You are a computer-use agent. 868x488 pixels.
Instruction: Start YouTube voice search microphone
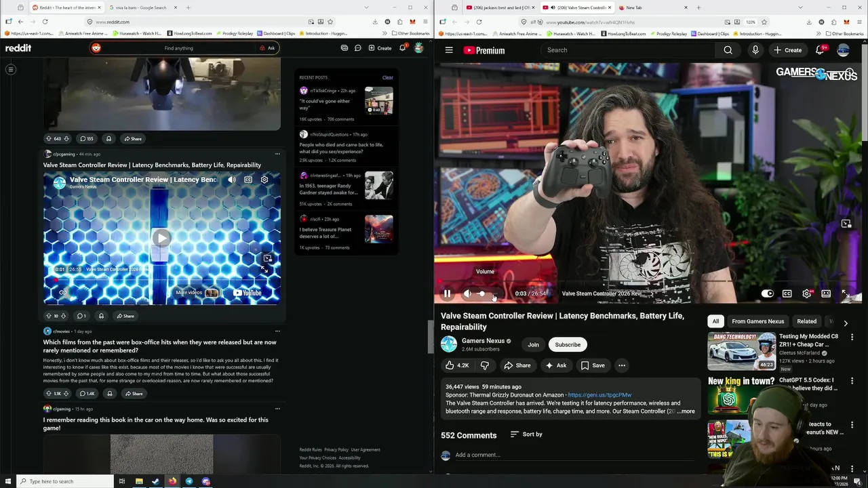[x=755, y=50]
